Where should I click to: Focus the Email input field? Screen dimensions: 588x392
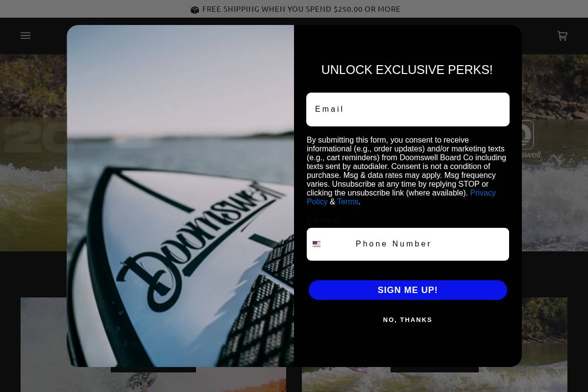point(408,109)
